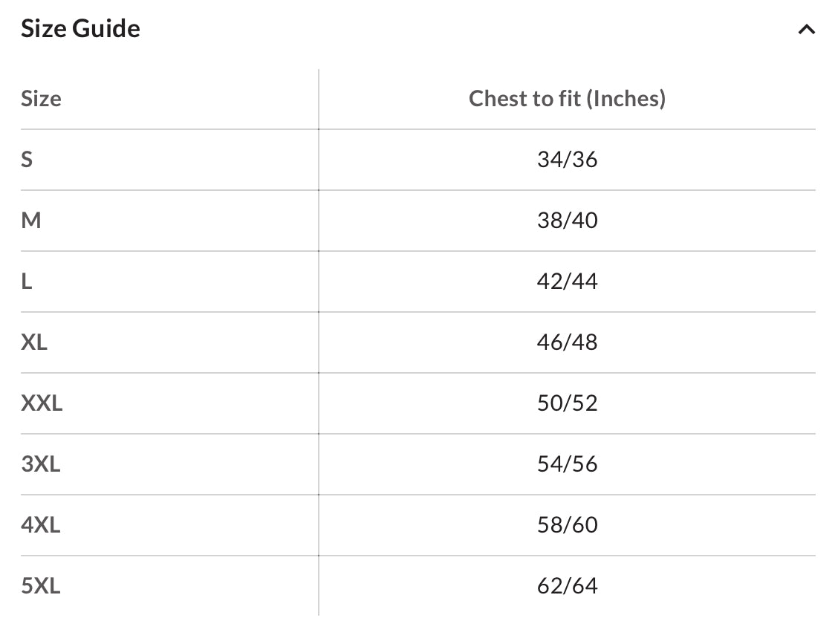Select the XXL size row label
Screen dimensions: 838x644
pyautogui.click(x=42, y=403)
